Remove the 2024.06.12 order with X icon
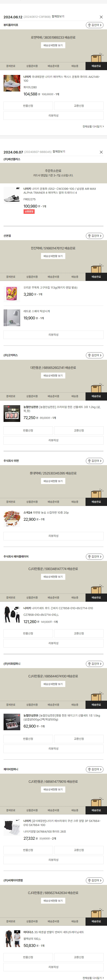Screen dimensions: 107x980 click(101, 17)
